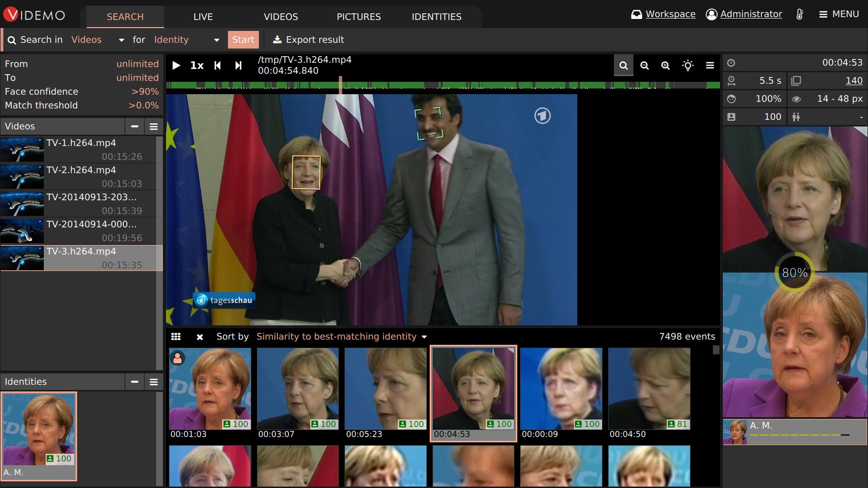This screenshot has height=488, width=868.
Task: Select the A. M. identity card
Action: [x=39, y=436]
